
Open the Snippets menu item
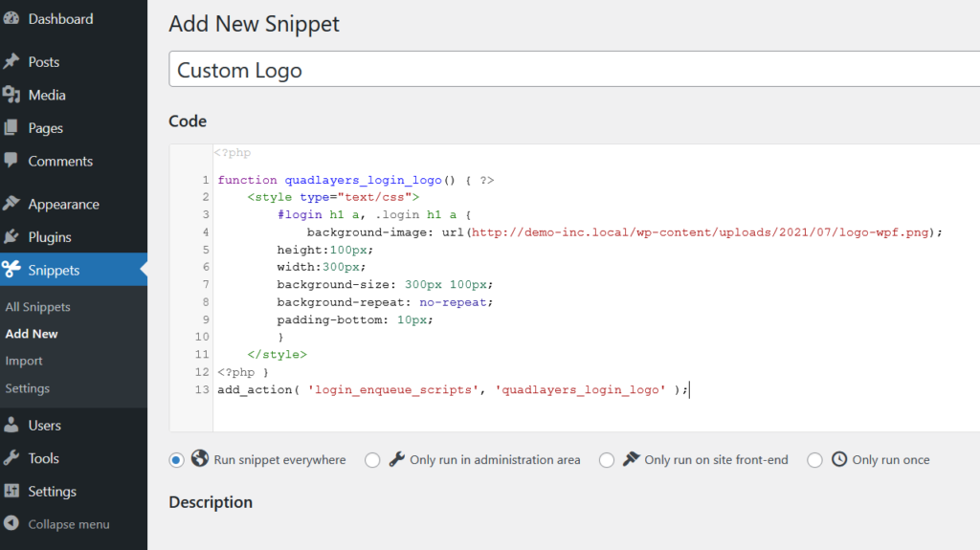[x=54, y=271]
